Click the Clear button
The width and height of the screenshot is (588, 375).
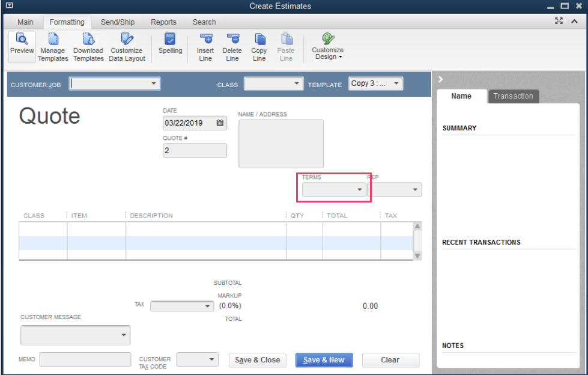(x=390, y=360)
